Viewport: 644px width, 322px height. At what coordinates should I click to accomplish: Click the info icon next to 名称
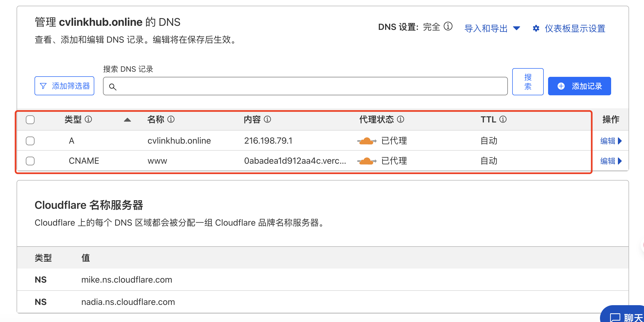171,119
